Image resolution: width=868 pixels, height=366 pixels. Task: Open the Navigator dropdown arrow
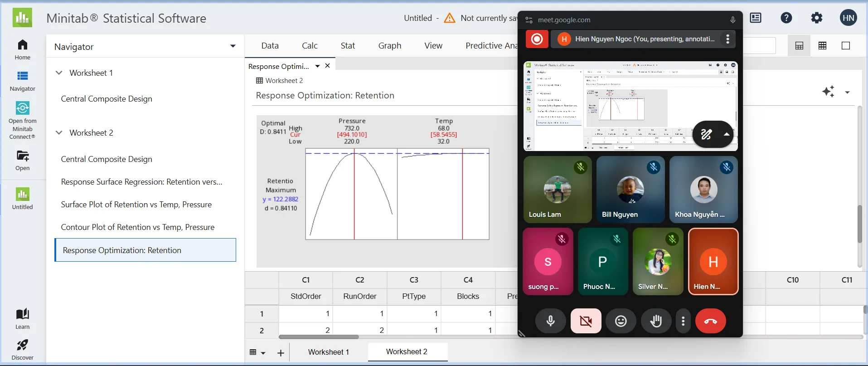coord(233,46)
